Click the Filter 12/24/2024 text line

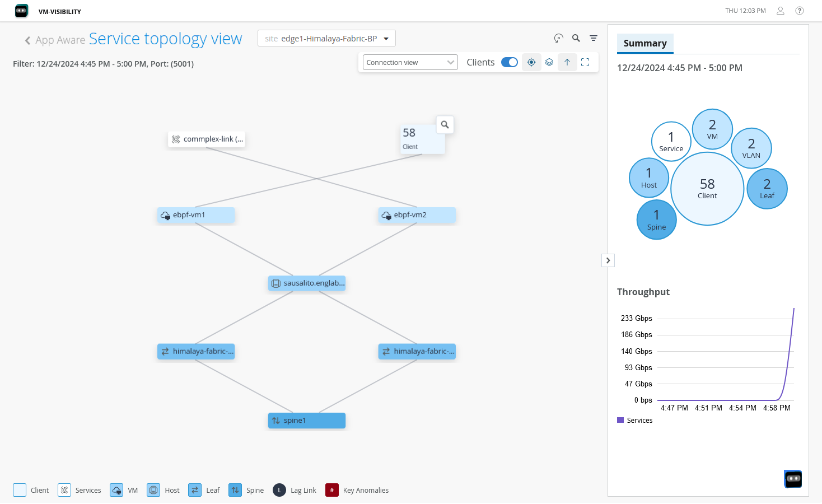104,64
